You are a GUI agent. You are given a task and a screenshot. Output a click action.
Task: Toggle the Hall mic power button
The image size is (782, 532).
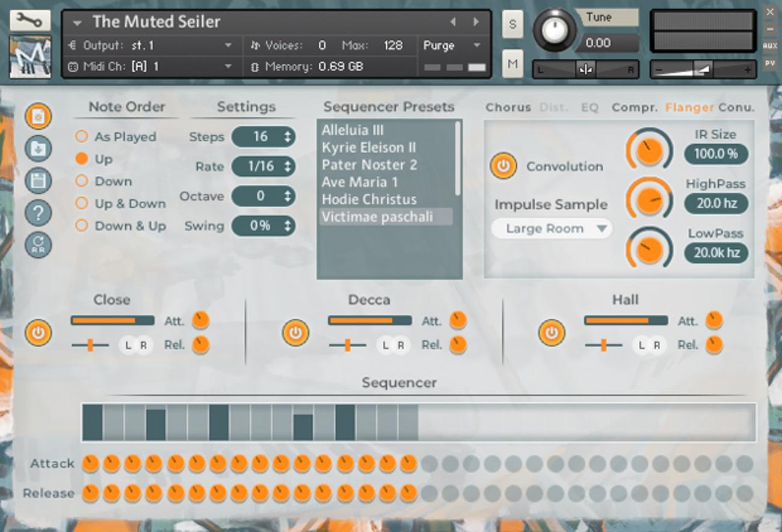pyautogui.click(x=552, y=333)
